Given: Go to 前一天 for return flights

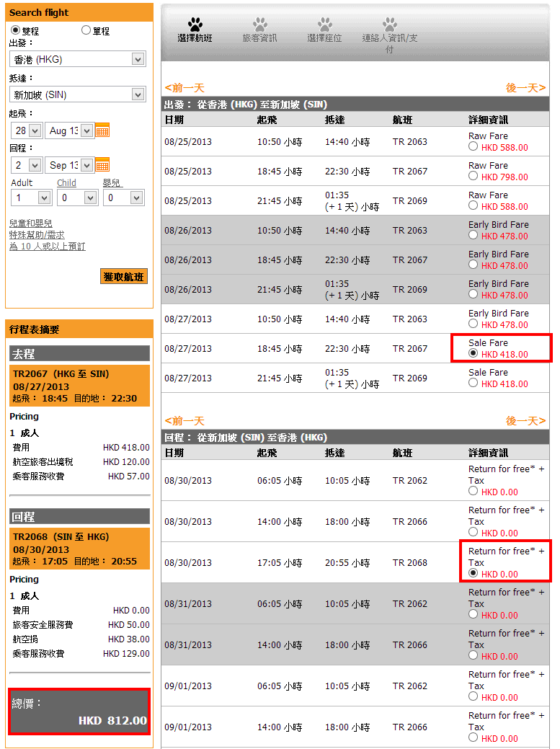Looking at the screenshot, I should (185, 421).
